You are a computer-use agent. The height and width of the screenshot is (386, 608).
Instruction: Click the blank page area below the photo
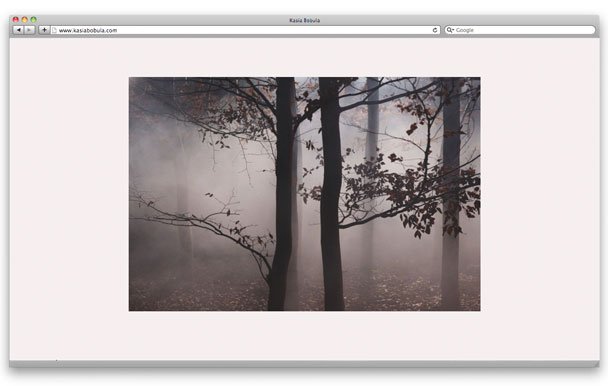point(304,336)
